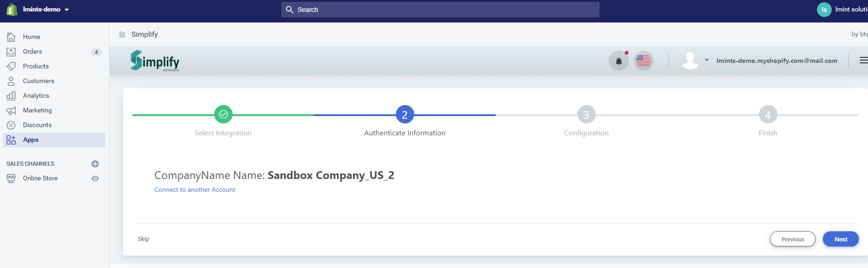
Task: Click Connect to another Account link
Action: [194, 190]
